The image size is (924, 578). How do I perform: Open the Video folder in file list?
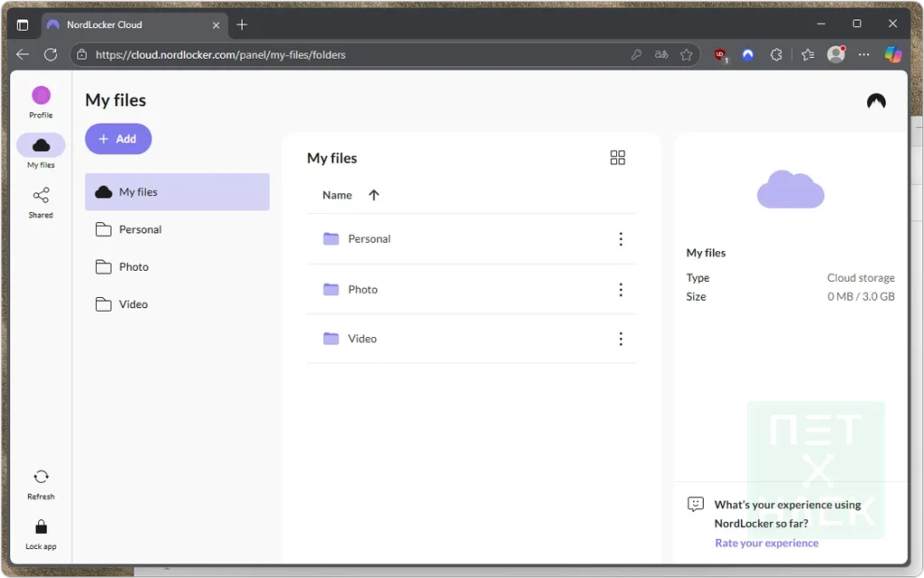363,339
